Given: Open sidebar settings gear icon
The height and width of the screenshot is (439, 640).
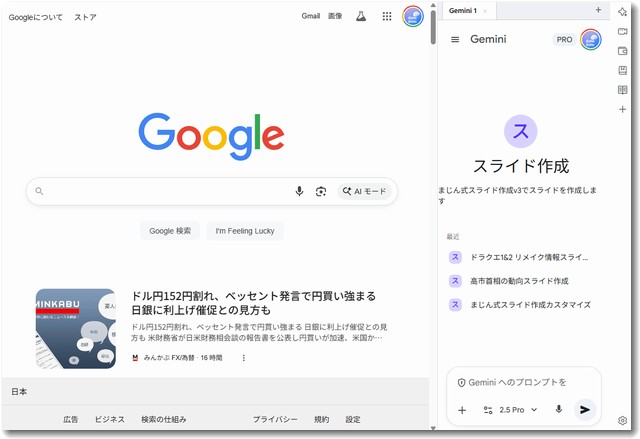Looking at the screenshot, I should click(x=622, y=421).
